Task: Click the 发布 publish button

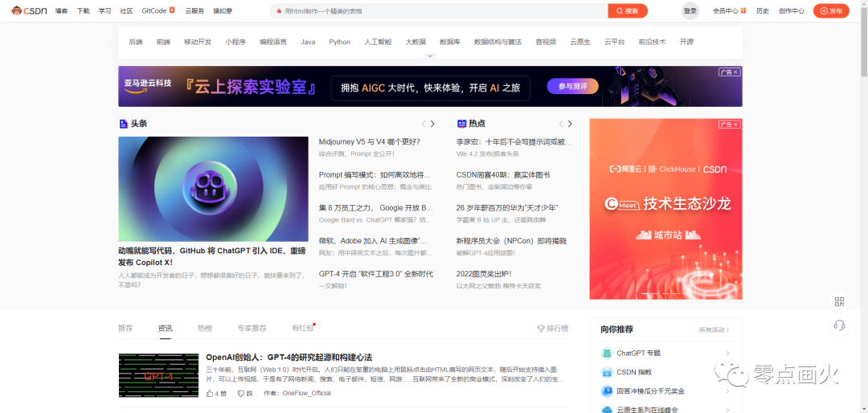Action: point(831,11)
